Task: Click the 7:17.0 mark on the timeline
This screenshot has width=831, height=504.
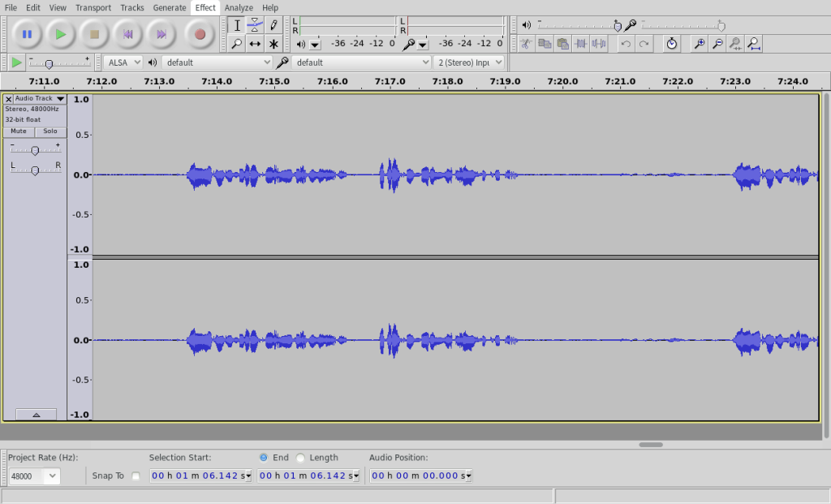Action: (390, 82)
